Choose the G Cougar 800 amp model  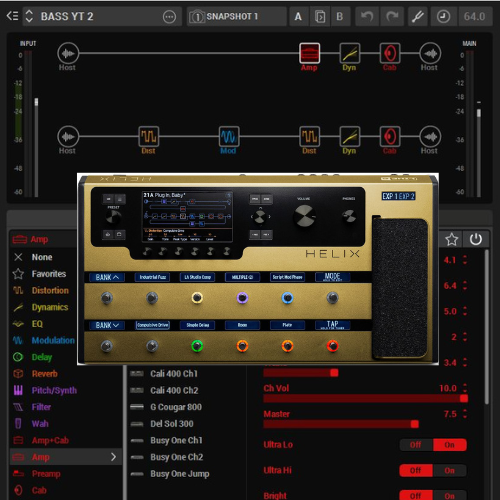coord(176,407)
